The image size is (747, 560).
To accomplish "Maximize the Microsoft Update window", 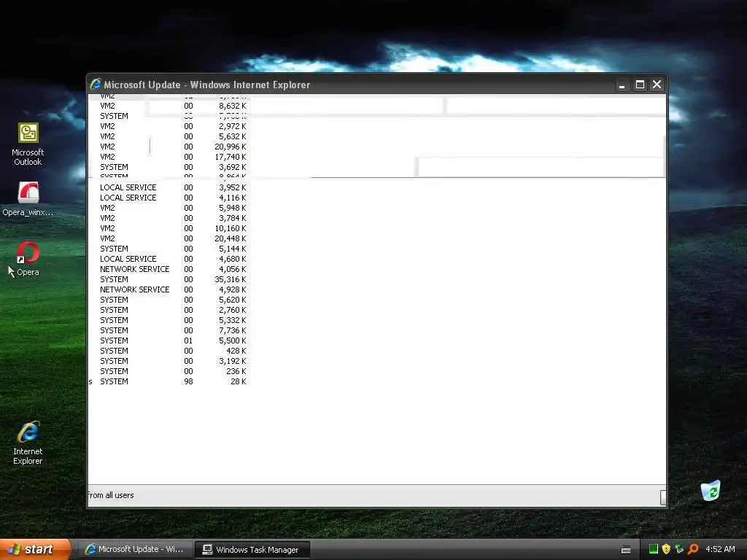I will click(640, 85).
